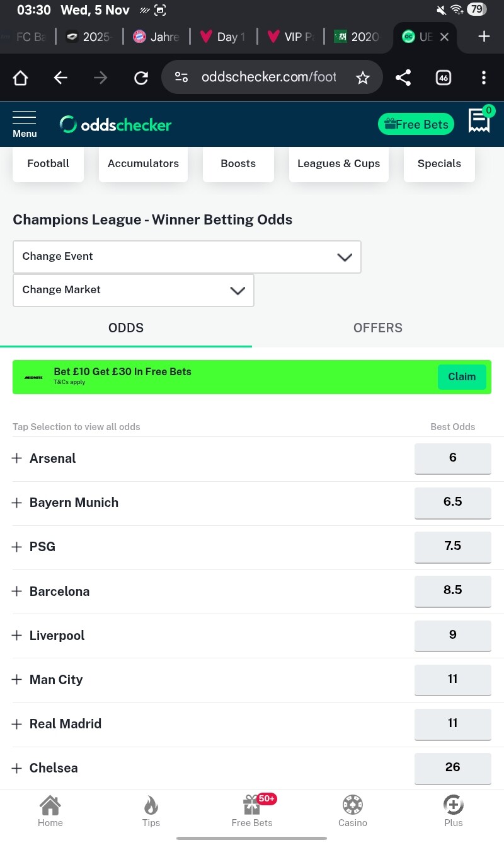Screen dimensions: 504x845
Task: Open the Change Event dropdown
Action: click(187, 257)
